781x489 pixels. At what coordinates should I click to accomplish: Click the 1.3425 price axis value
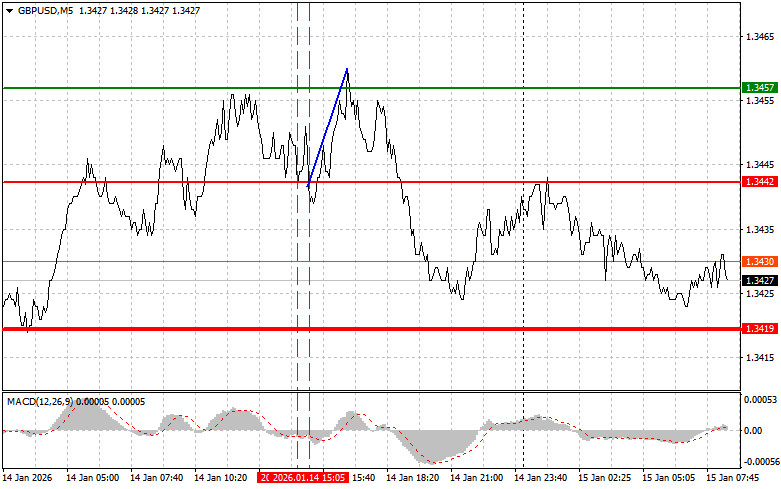click(x=760, y=294)
